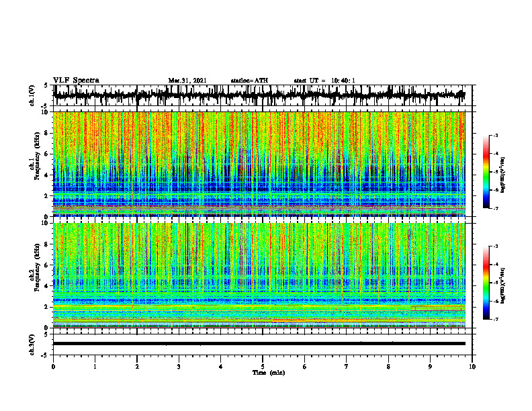Click the "10" kHz tick on ch.2 axis

pos(45,224)
